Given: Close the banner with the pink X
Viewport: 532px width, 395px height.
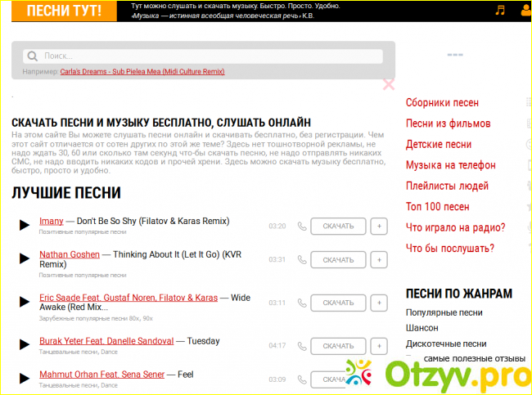Looking at the screenshot, I should tap(389, 83).
